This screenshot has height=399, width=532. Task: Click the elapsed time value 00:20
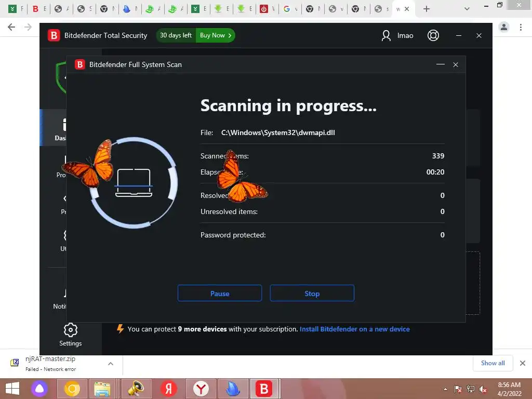[x=435, y=172]
